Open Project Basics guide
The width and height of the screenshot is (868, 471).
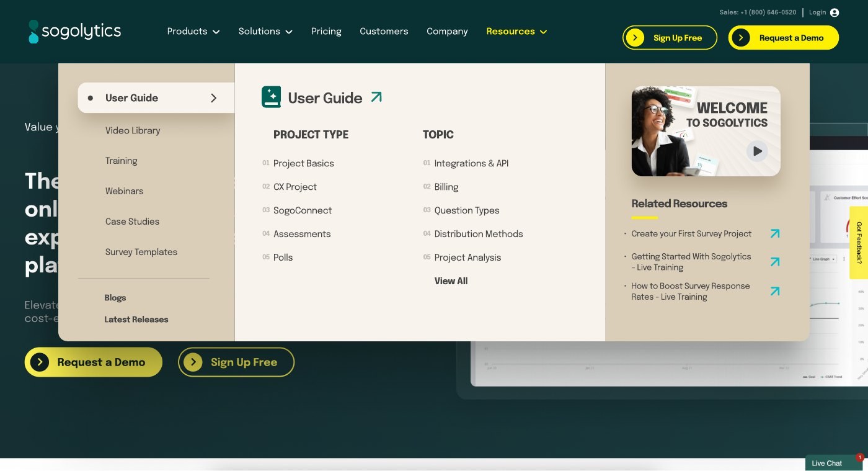click(x=304, y=163)
